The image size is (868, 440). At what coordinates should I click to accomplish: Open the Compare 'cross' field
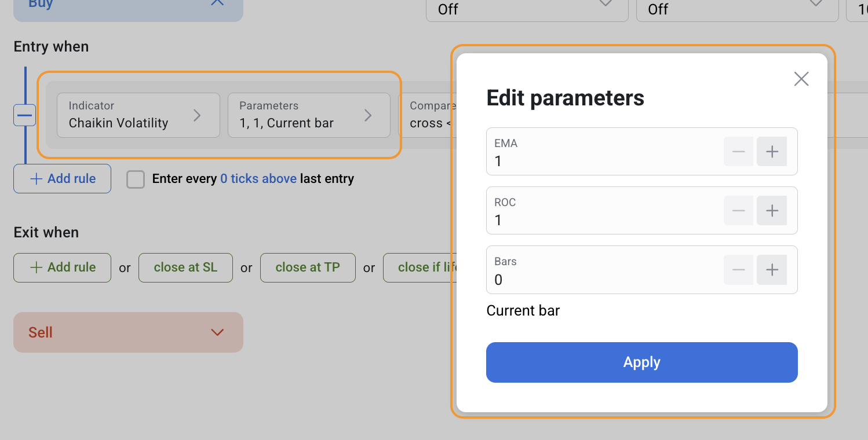pyautogui.click(x=428, y=115)
